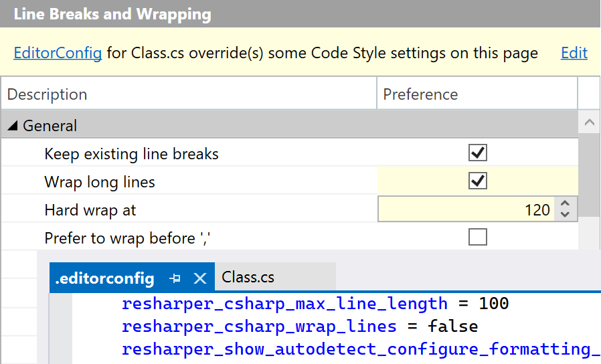Click the Edit link in the banner
This screenshot has width=601, height=364.
click(x=574, y=53)
